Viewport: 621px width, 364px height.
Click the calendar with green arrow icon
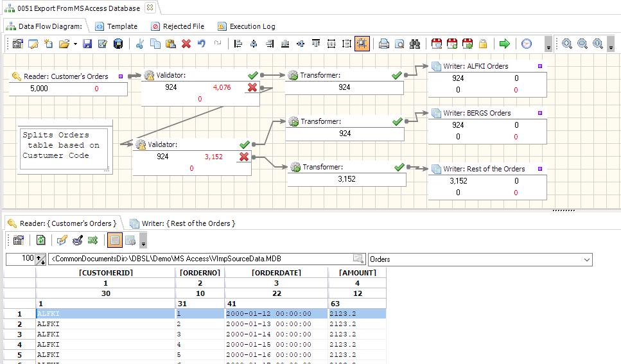(468, 44)
